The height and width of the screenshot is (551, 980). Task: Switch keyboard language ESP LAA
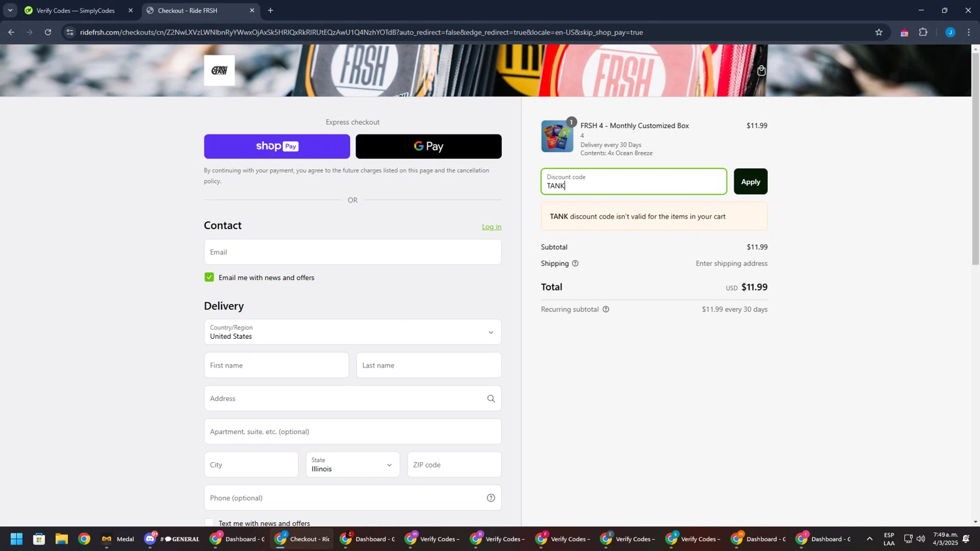point(889,539)
